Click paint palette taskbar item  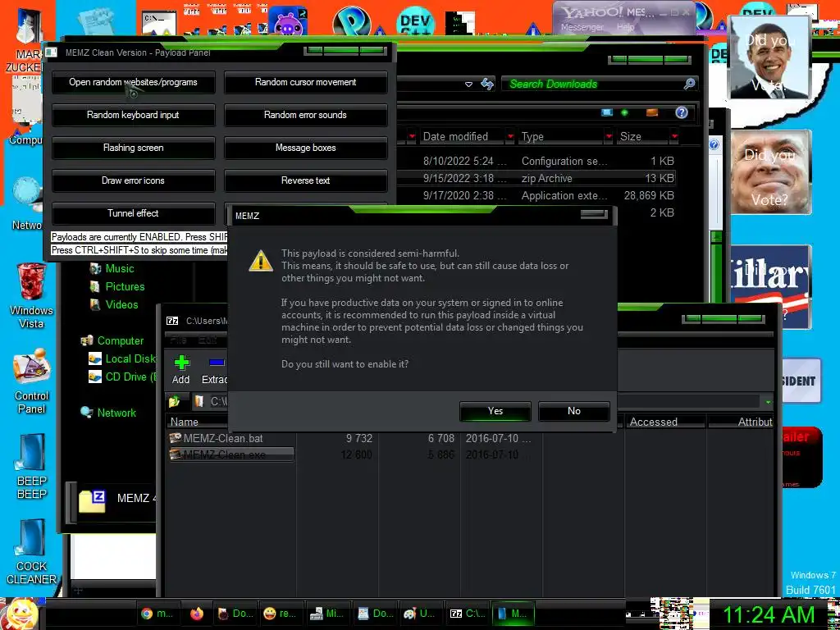point(422,614)
